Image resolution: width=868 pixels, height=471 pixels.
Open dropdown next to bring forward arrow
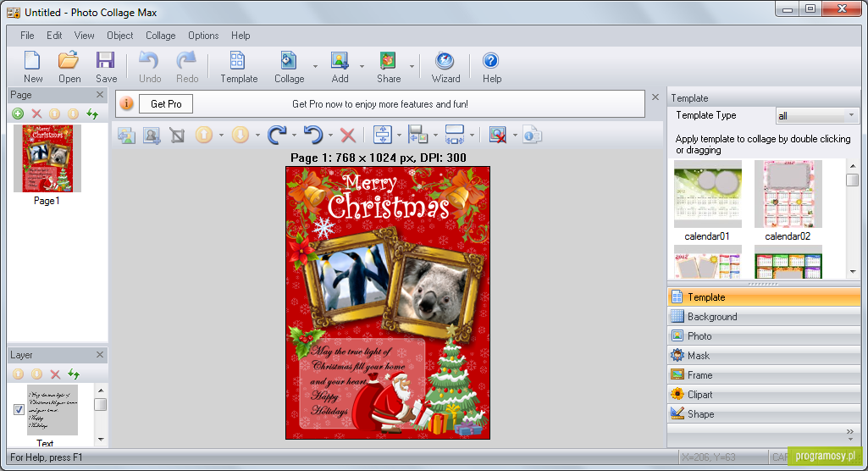(x=221, y=135)
